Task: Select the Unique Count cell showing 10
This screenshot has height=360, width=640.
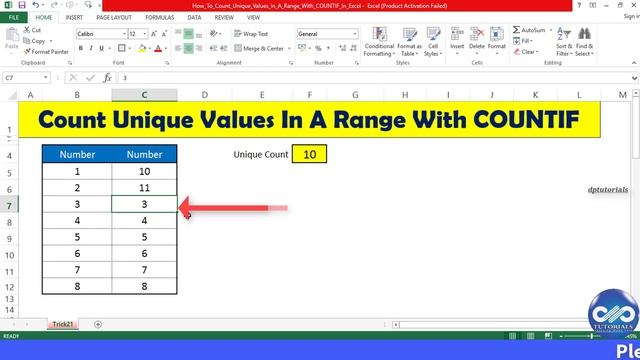Action: click(309, 154)
